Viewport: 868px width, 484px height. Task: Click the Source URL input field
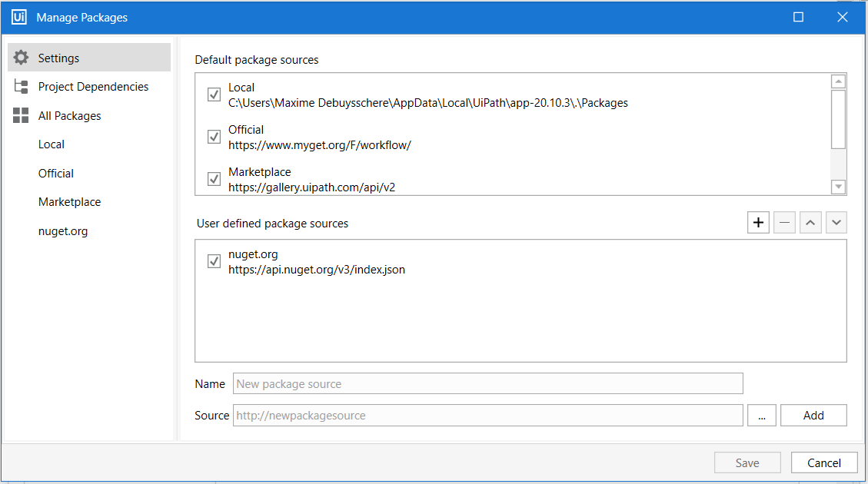click(487, 416)
